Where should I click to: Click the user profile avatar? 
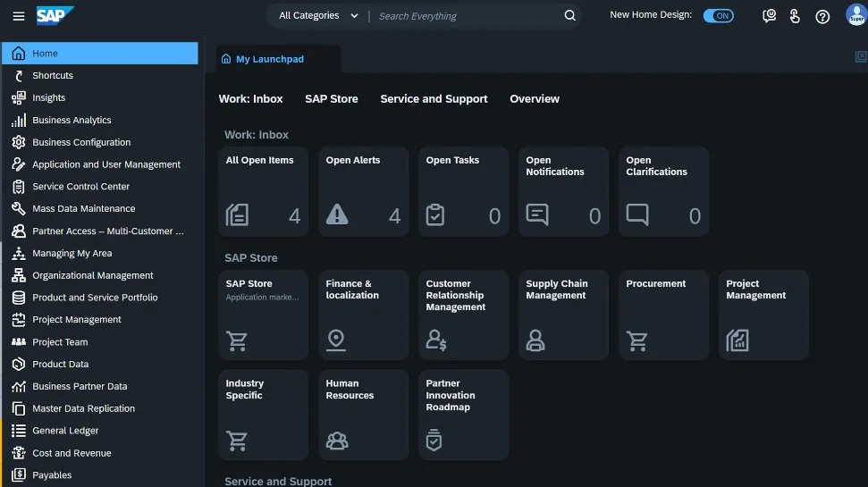point(855,15)
